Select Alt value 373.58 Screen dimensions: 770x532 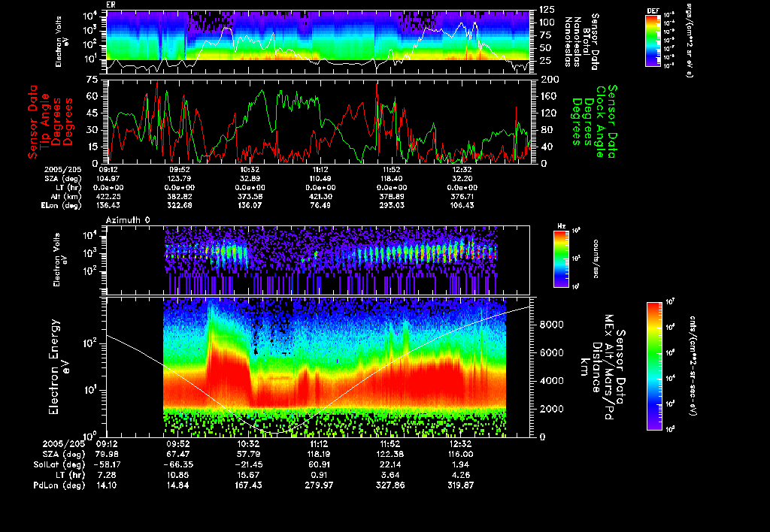[250, 197]
